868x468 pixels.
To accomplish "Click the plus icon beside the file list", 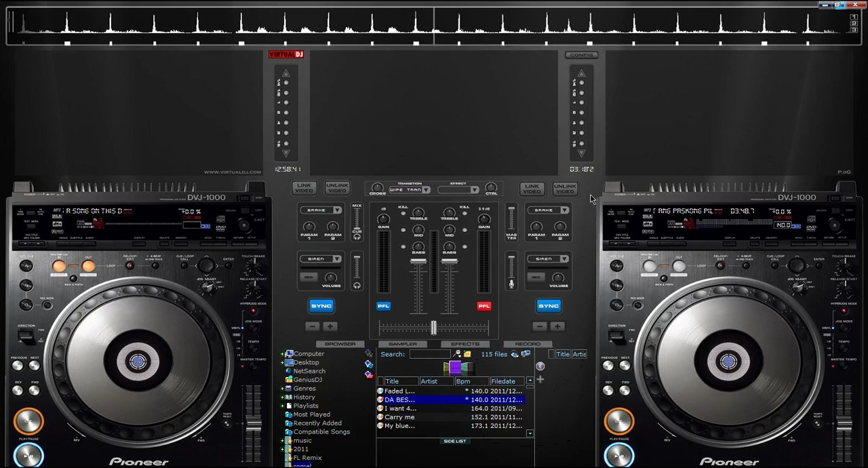I will pyautogui.click(x=540, y=379).
